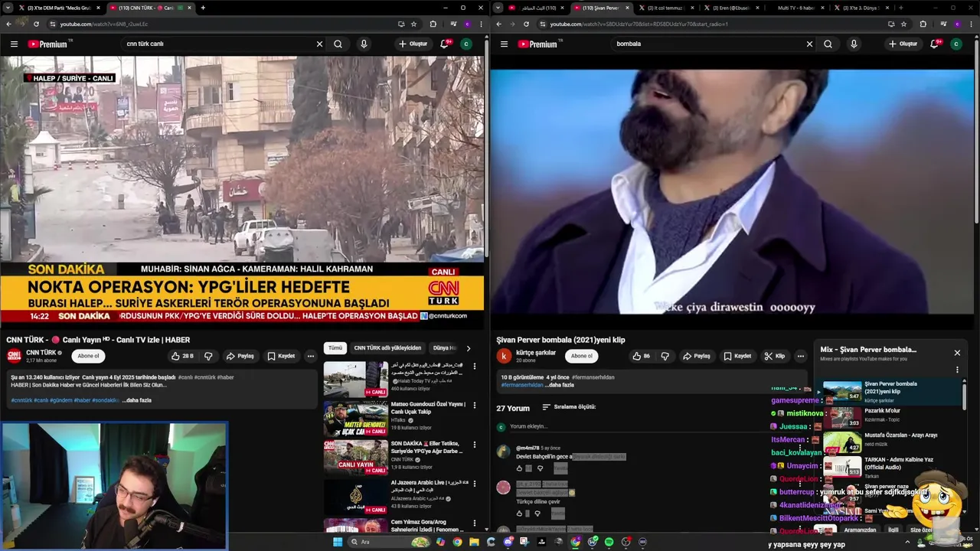Screen dimensions: 980x551
Task: Open more actions for bombala video
Action: [x=800, y=356]
